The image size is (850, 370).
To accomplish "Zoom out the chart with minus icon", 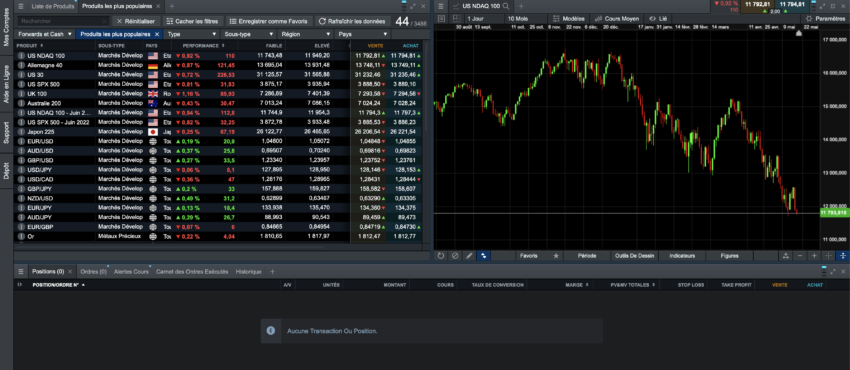I will click(x=800, y=256).
